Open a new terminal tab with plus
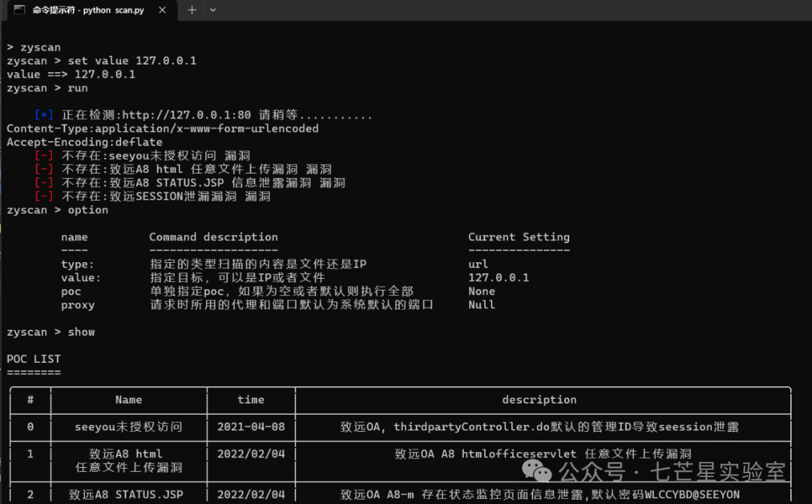812x504 pixels. click(192, 10)
